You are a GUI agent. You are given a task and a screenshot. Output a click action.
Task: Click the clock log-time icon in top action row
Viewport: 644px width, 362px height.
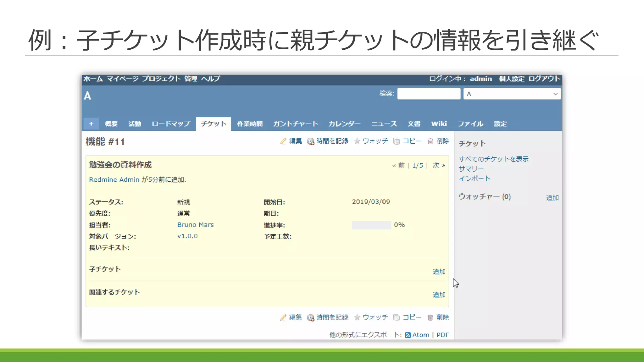311,141
